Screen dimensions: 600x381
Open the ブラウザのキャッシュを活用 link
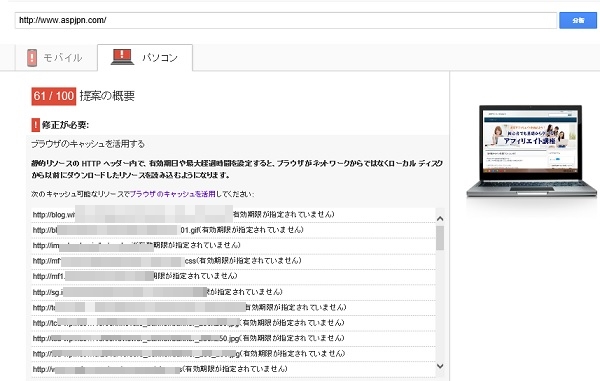click(173, 194)
